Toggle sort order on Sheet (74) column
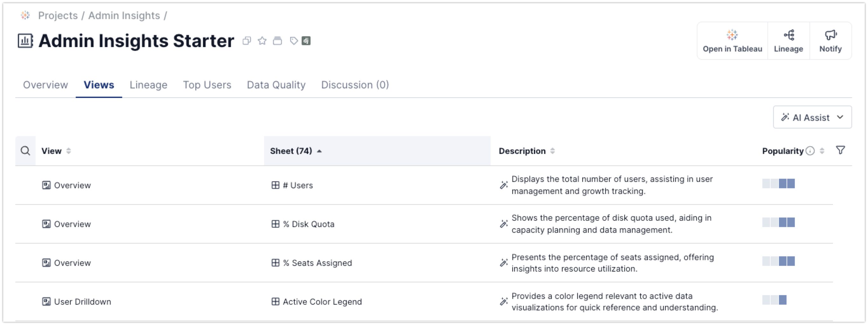The width and height of the screenshot is (868, 325). [319, 151]
